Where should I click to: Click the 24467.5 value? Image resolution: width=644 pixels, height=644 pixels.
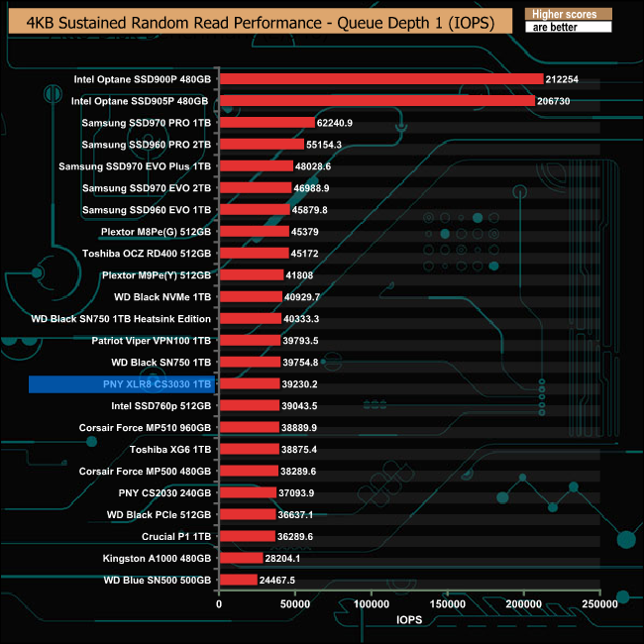[276, 580]
